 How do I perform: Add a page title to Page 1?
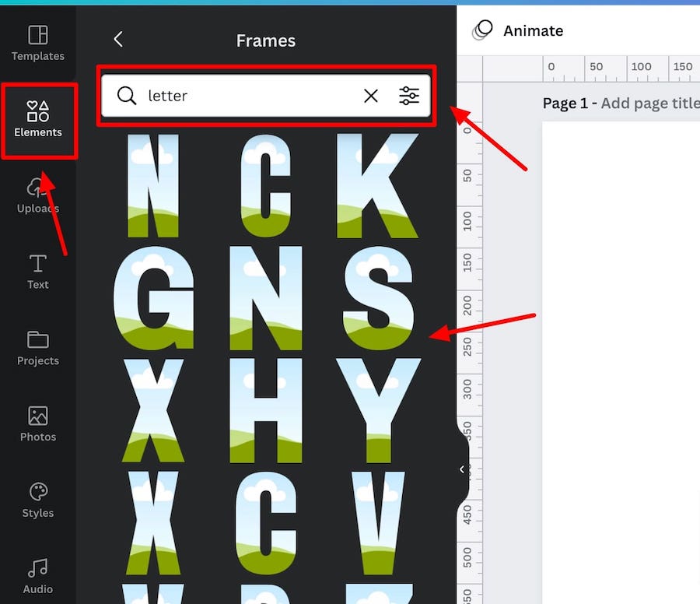pyautogui.click(x=650, y=104)
